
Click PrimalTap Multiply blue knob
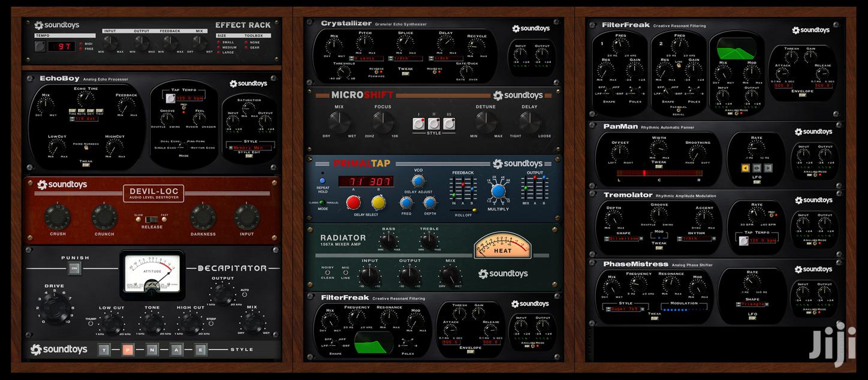point(498,191)
